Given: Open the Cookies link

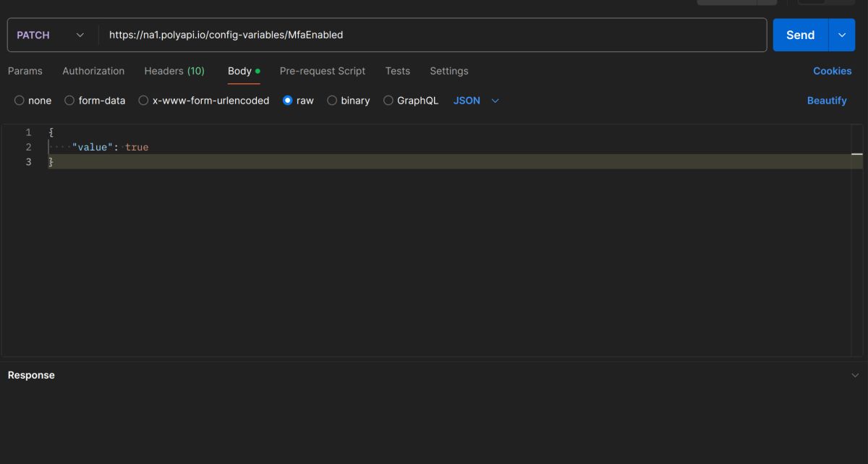Looking at the screenshot, I should tap(833, 71).
